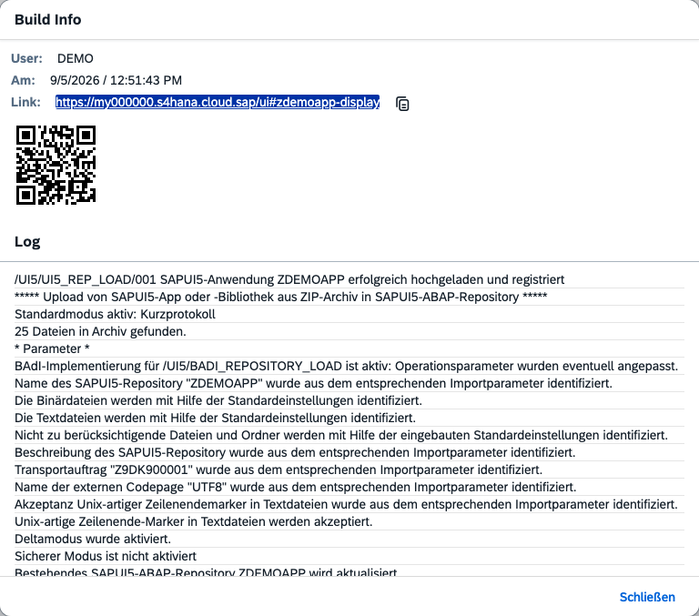Image resolution: width=699 pixels, height=616 pixels.
Task: Click the QR code image
Action: click(x=56, y=166)
